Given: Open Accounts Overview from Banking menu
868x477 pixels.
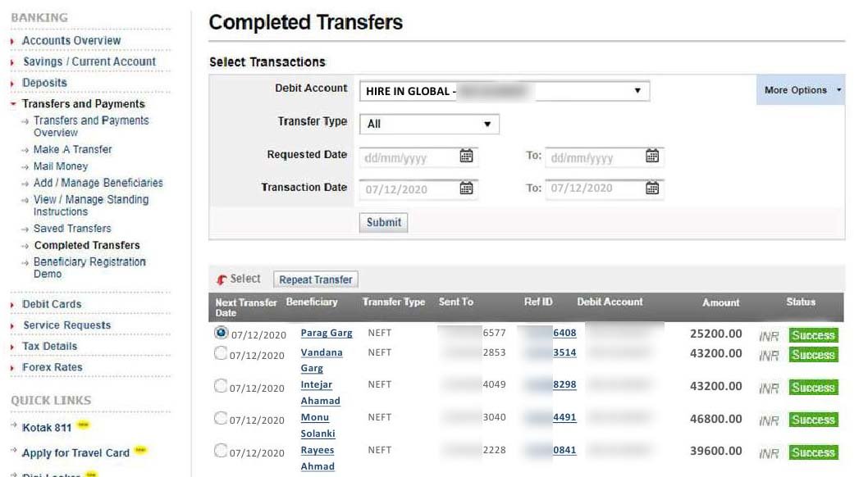Looking at the screenshot, I should click(71, 40).
